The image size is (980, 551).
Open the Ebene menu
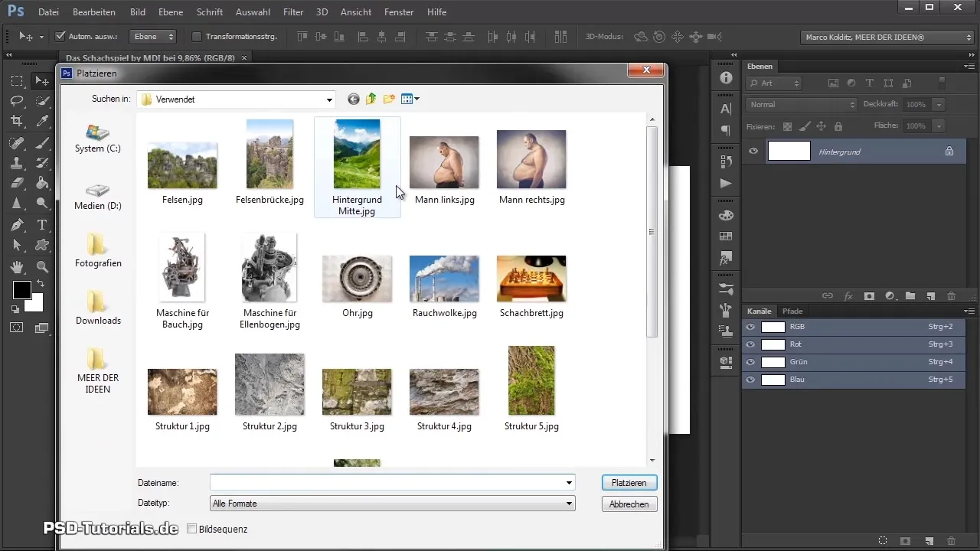click(171, 12)
